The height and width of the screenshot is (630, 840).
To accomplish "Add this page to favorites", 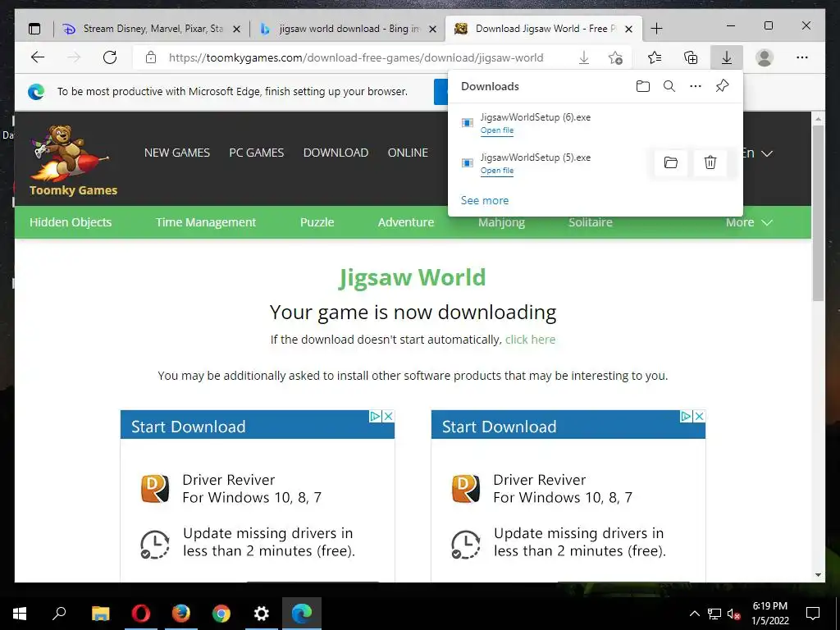I will [615, 57].
